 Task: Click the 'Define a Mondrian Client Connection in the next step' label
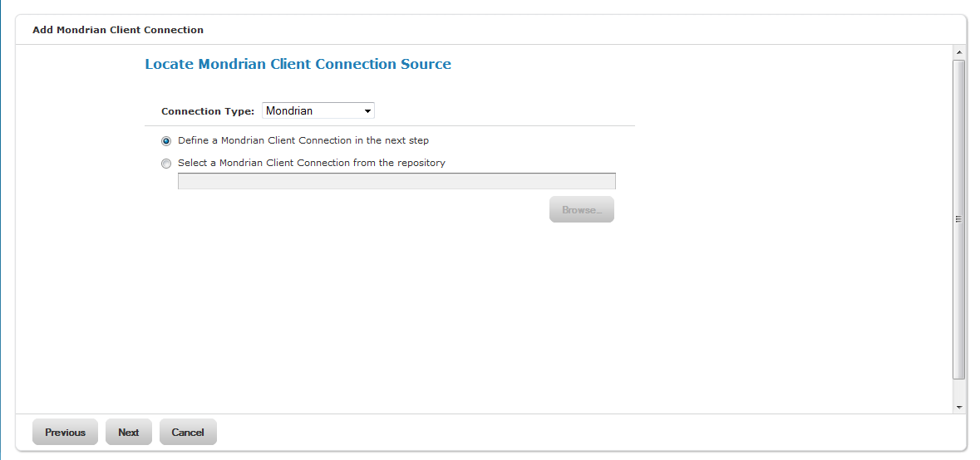click(303, 140)
